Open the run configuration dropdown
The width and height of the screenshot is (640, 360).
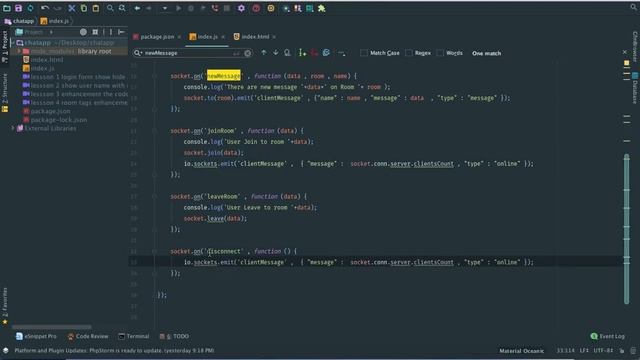164,8
